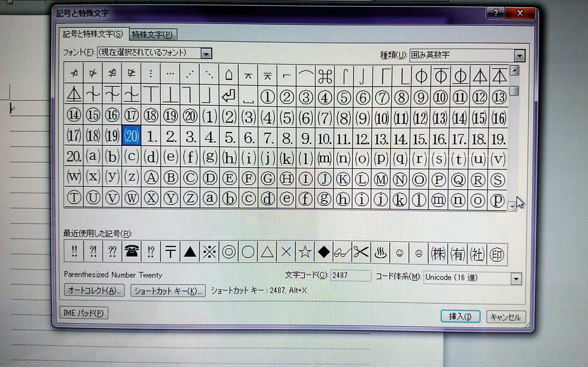Pick the white star ☆ recent symbol
The image size is (588, 367).
[304, 252]
